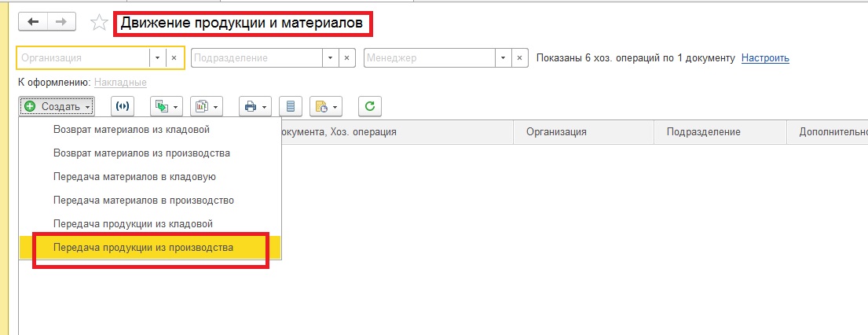Click the list settings icon
This screenshot has width=868, height=335.
point(291,106)
